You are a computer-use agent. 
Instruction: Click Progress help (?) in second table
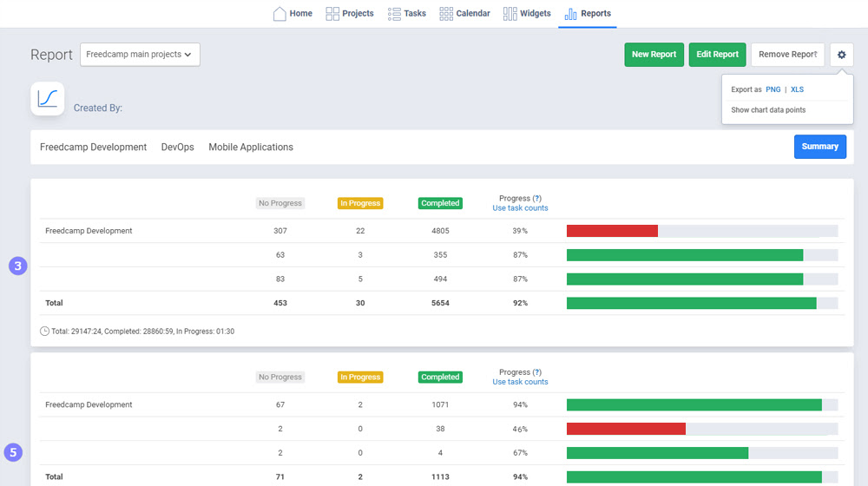(x=537, y=372)
